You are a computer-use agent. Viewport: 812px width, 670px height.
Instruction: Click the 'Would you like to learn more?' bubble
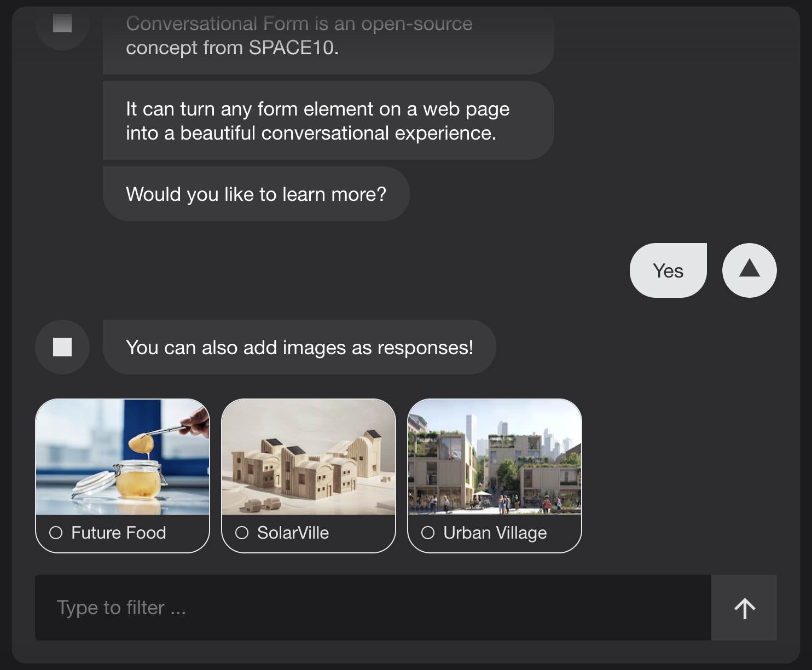(256, 194)
